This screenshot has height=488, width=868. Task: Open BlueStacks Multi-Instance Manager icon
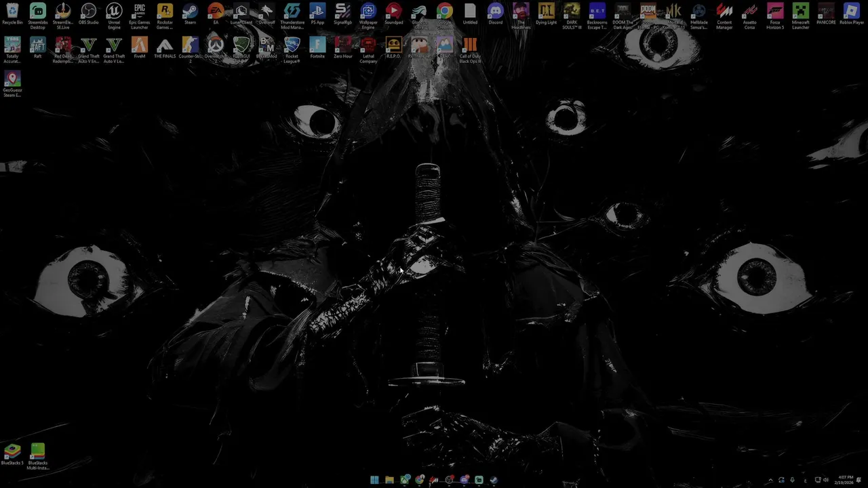tap(38, 457)
